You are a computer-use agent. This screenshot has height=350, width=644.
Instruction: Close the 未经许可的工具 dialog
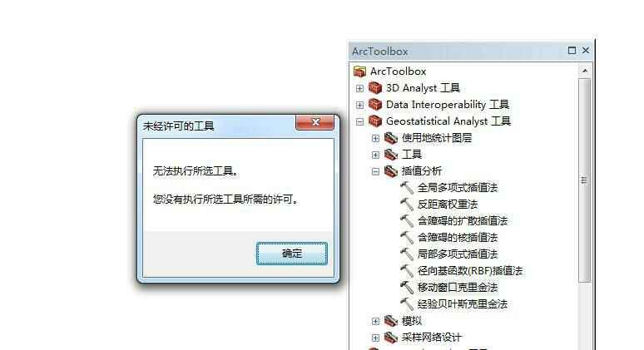(x=315, y=122)
